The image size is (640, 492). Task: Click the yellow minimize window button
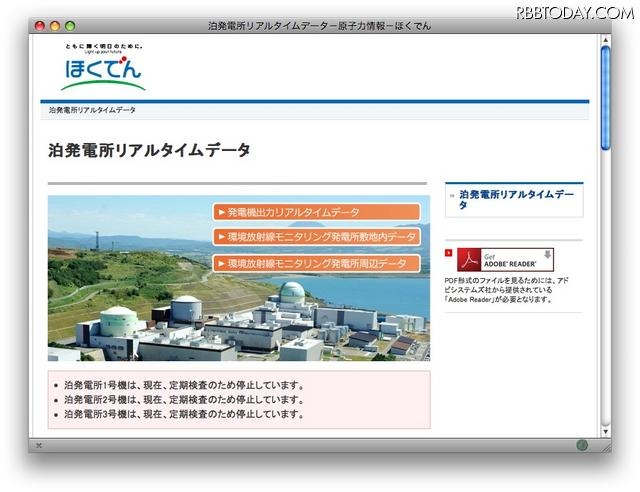click(x=55, y=26)
